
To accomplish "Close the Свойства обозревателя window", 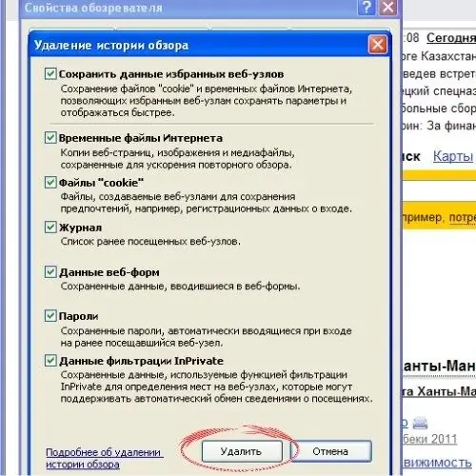I will [x=388, y=7].
